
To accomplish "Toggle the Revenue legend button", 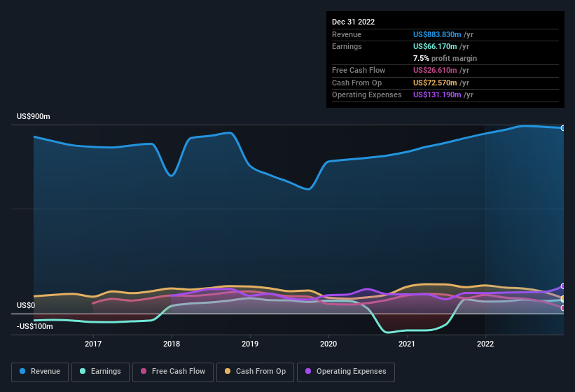I will 40,372.
